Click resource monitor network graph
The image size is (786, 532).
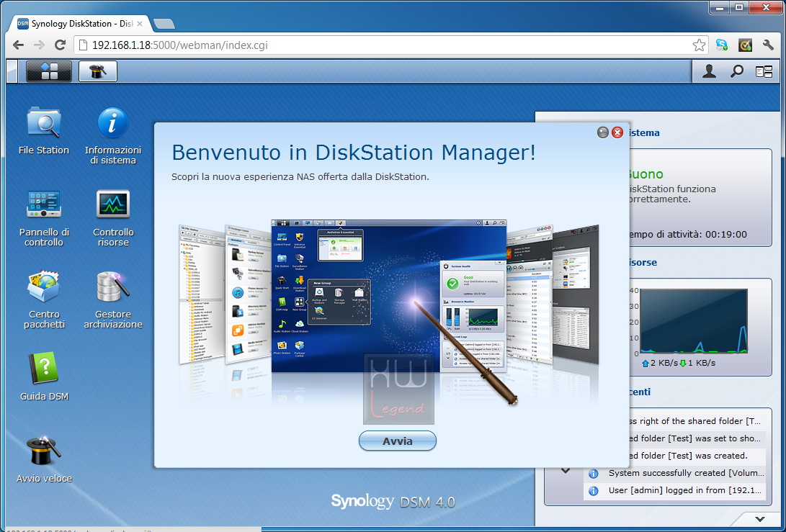pyautogui.click(x=694, y=321)
